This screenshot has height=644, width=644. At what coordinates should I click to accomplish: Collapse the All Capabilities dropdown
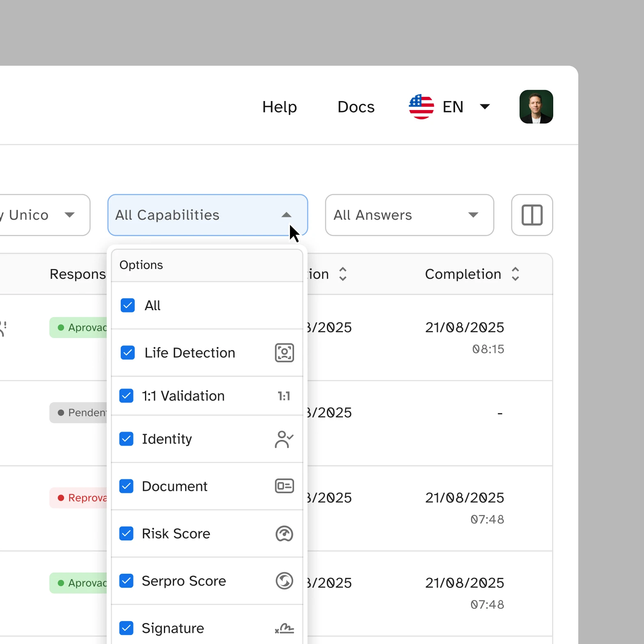(207, 215)
